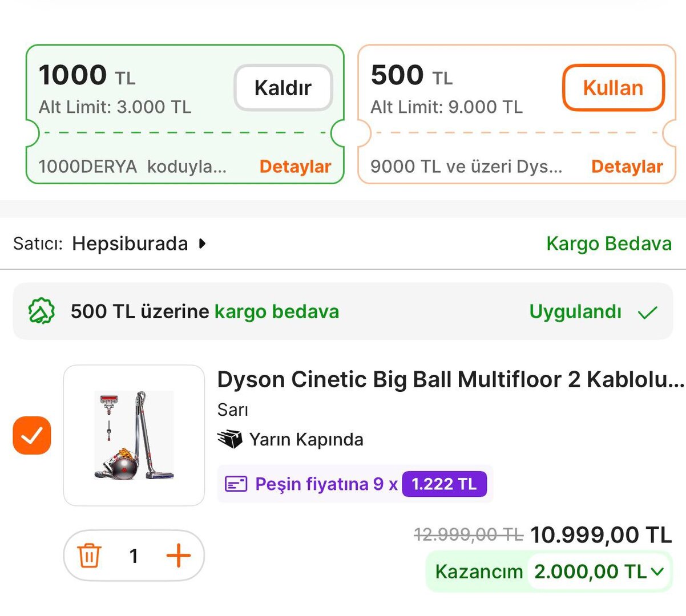
Task: Click the Uygulandı green checkmark icon
Action: point(648,312)
